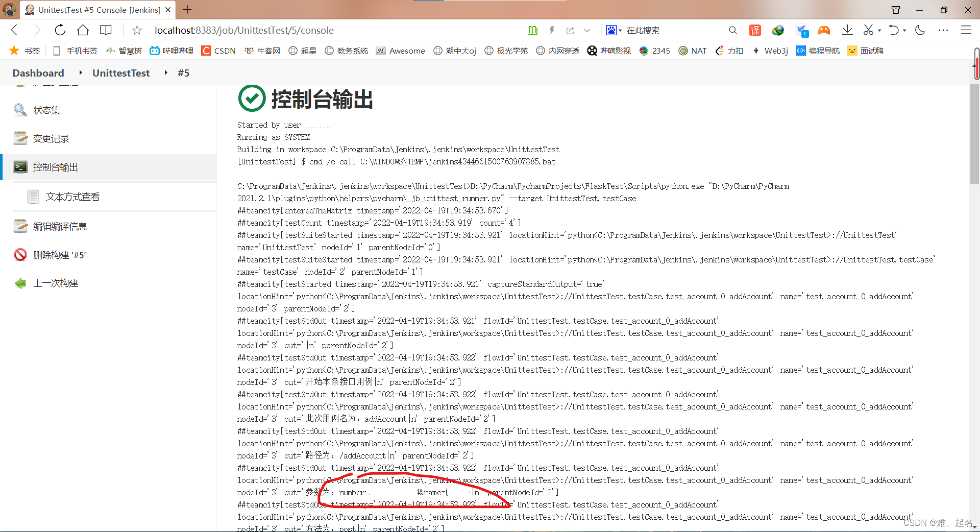The width and height of the screenshot is (980, 532).
Task: Reload the page with the refresh icon
Action: point(60,30)
